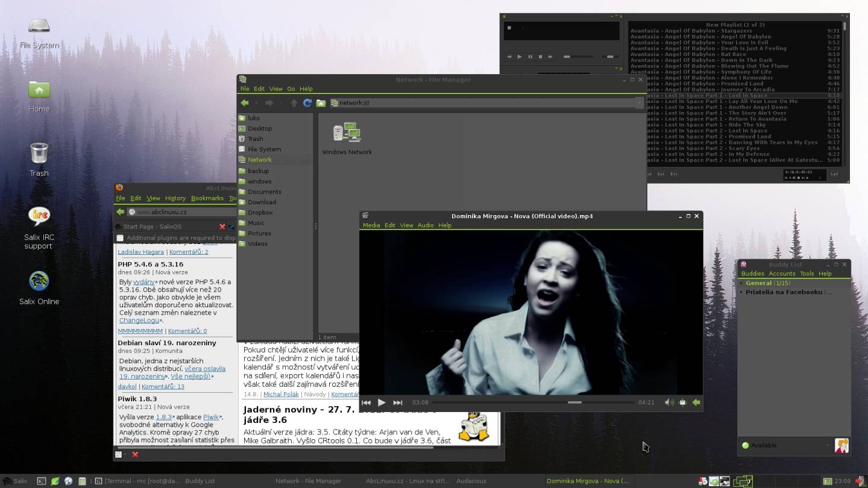Open the Salix Online desktop icon
Screen dimensions: 868x488
39,288
